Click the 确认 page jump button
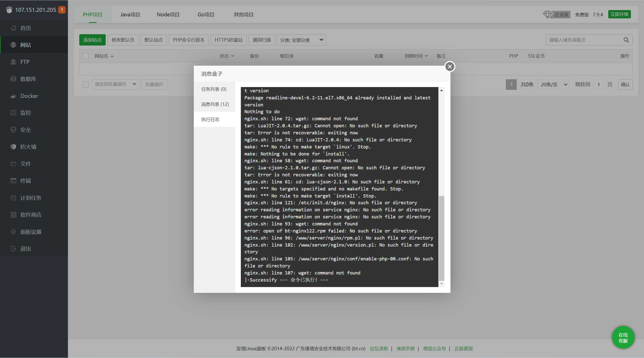644x358 pixels. point(625,85)
